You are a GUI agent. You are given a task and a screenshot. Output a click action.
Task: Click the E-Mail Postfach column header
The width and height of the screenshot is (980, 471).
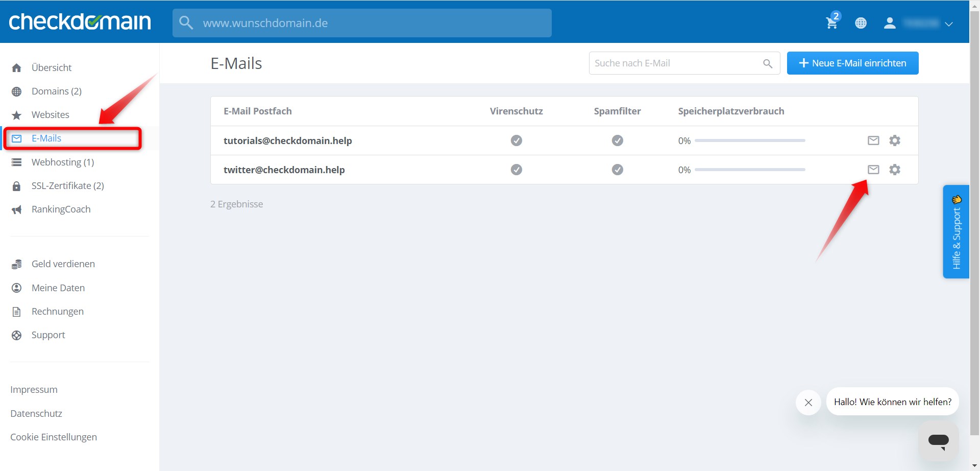(258, 111)
